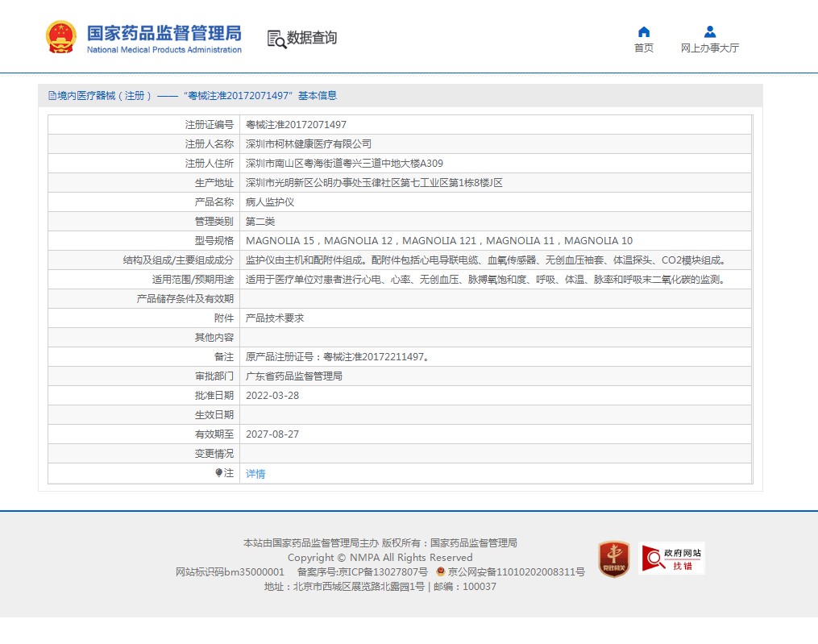818x644 pixels.
Task: Click 第二类 management class value
Action: click(260, 222)
